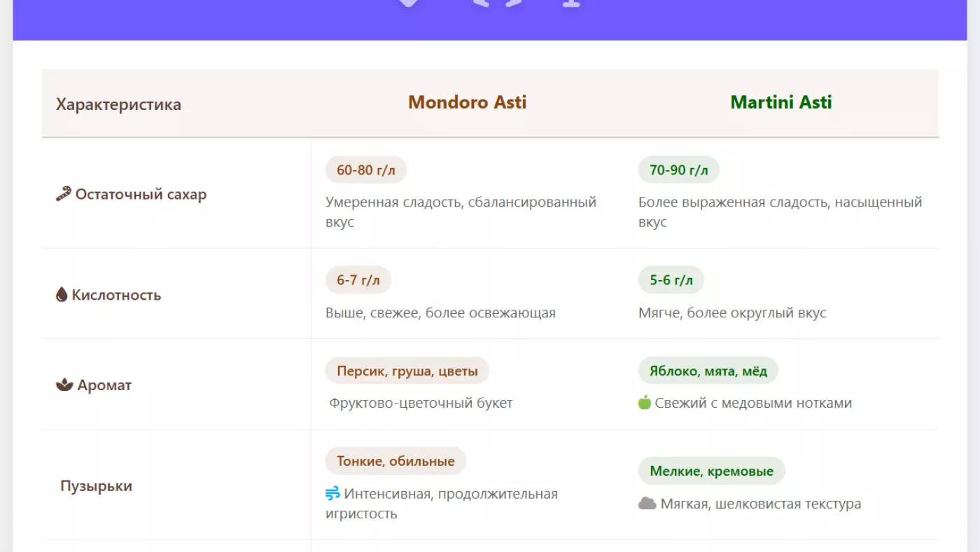Click text Умеренная сладость, сбалансированный вкус
Viewport: 980px width, 552px height.
point(461,212)
